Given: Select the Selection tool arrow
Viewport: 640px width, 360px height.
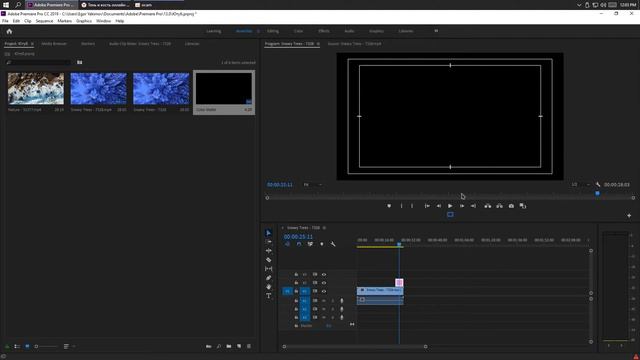Looking at the screenshot, I should coord(269,233).
